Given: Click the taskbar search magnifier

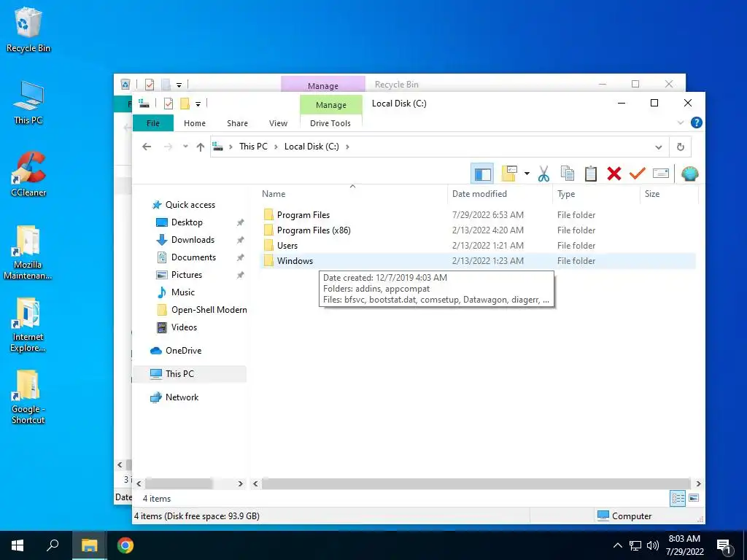Looking at the screenshot, I should pyautogui.click(x=53, y=545).
